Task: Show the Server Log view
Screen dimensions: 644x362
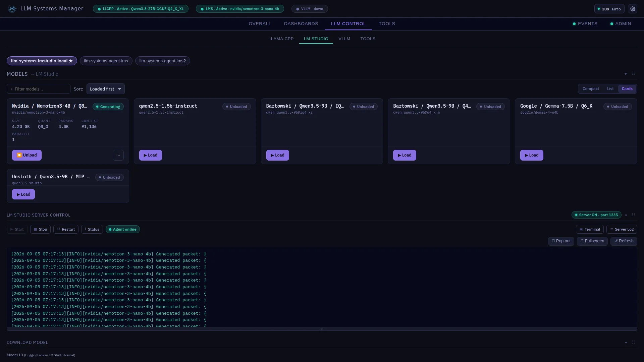Action: tap(622, 229)
